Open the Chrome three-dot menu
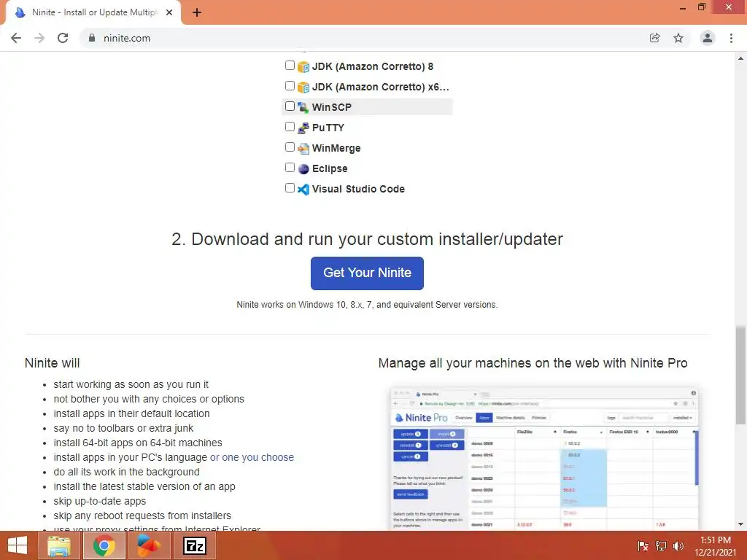747x560 pixels. pyautogui.click(x=731, y=38)
